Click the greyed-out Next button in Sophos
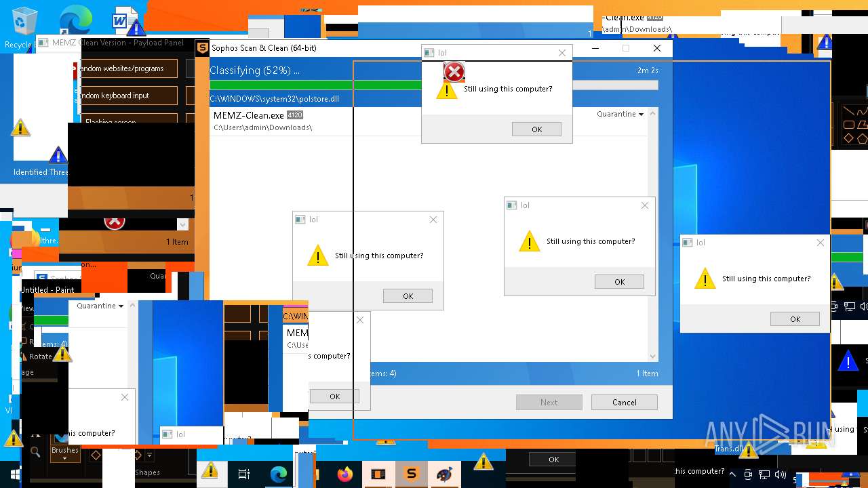The height and width of the screenshot is (488, 868). coord(549,402)
